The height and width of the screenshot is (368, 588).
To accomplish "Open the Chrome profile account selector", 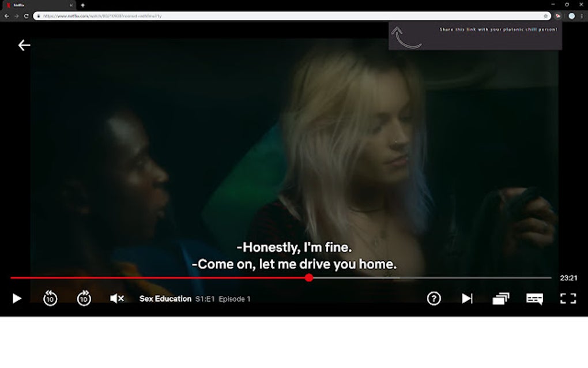I will [x=571, y=16].
